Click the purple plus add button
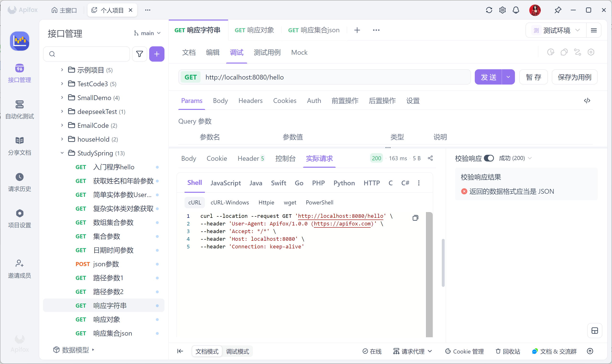Image resolution: width=612 pixels, height=364 pixels. 157,54
